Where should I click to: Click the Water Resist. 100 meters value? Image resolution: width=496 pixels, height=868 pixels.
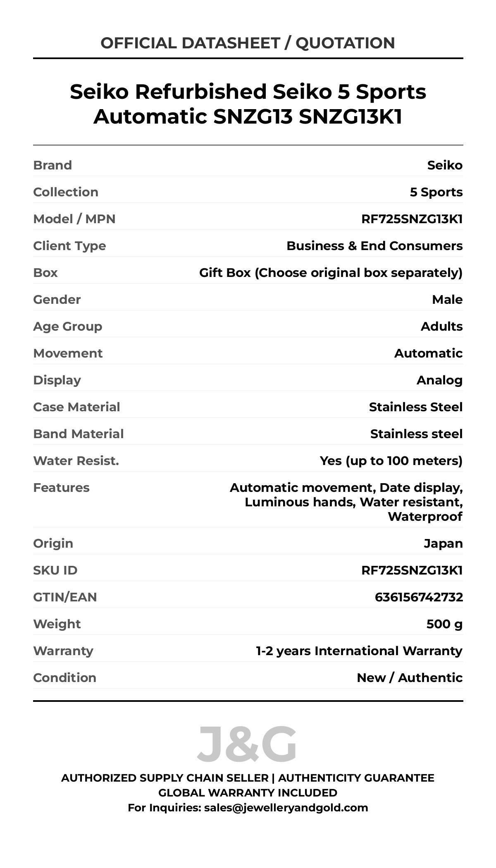tap(391, 461)
